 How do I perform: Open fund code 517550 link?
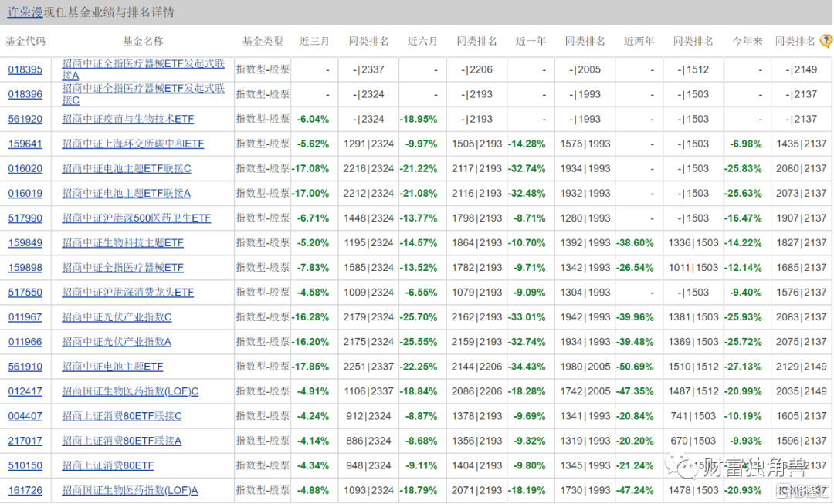point(25,293)
